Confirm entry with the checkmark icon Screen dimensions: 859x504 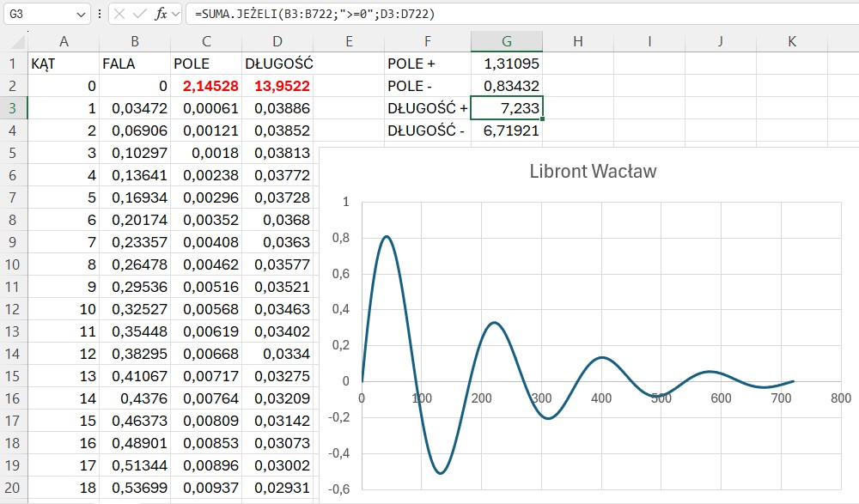pos(139,15)
